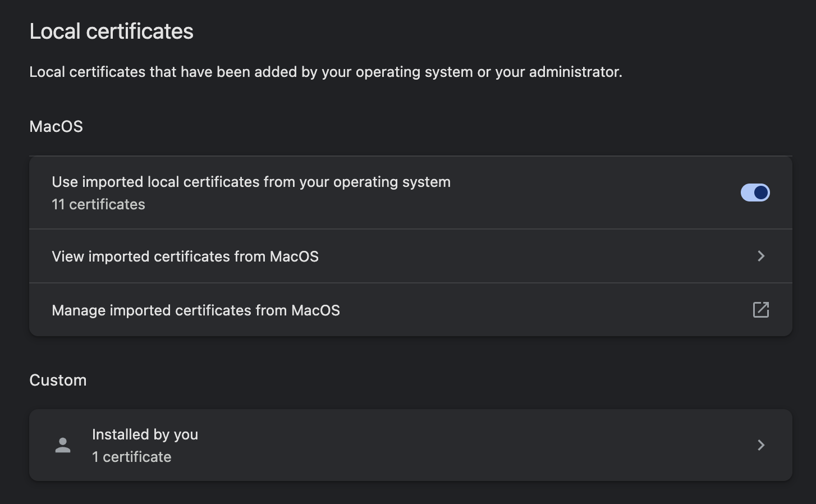
Task: Click the local certificates description paragraph
Action: click(326, 72)
